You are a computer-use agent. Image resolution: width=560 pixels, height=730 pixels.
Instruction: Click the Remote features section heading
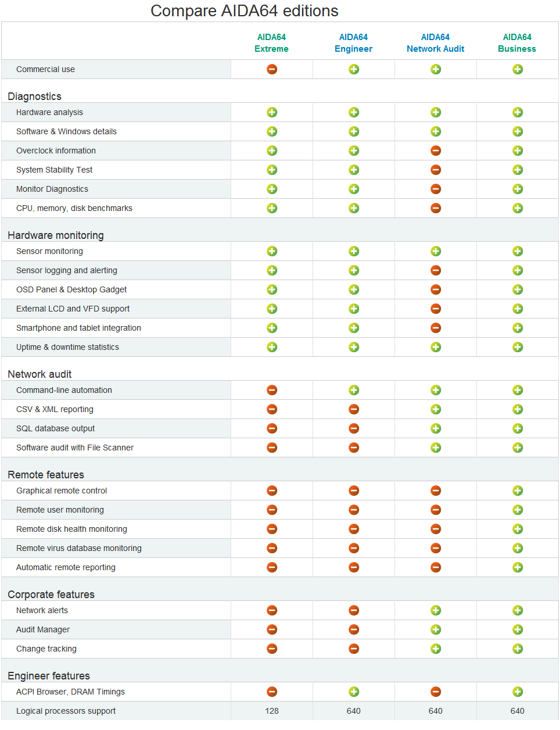(x=46, y=475)
